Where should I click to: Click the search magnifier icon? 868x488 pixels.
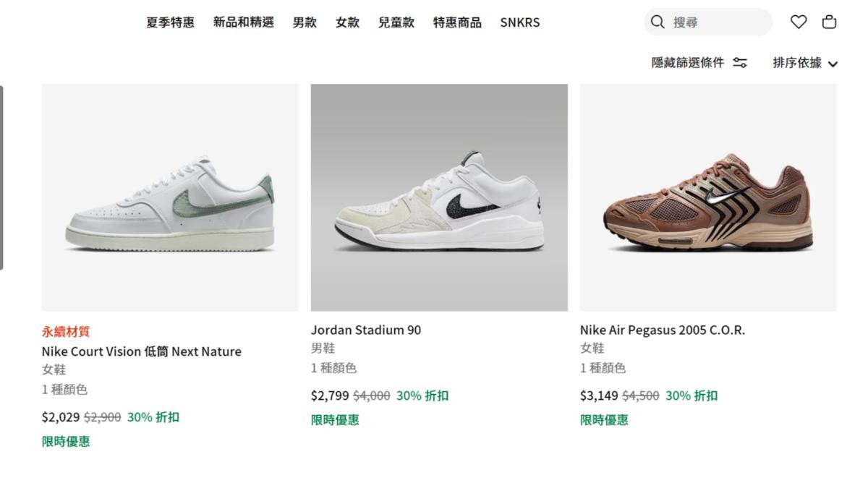(657, 22)
